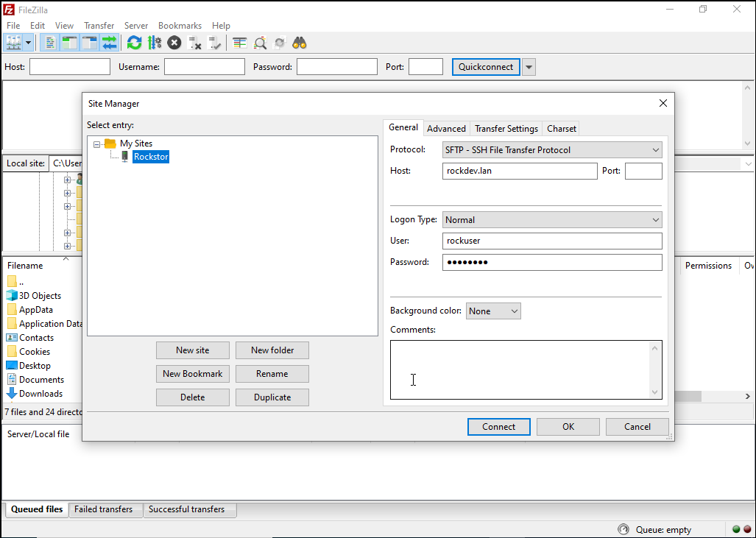The width and height of the screenshot is (756, 538).
Task: Open the Help menu
Action: [x=221, y=26]
